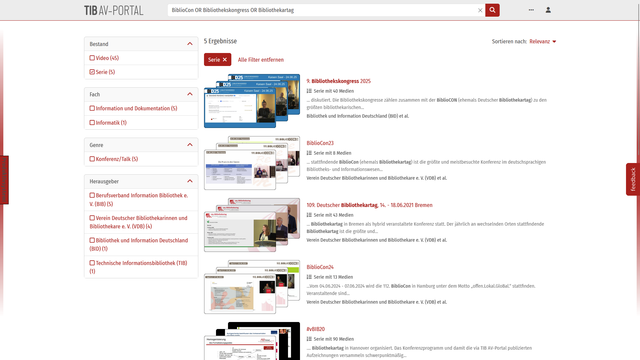Click series icon beside 'Serie mit 13 Medien'
640x360 pixels.
pos(309,277)
